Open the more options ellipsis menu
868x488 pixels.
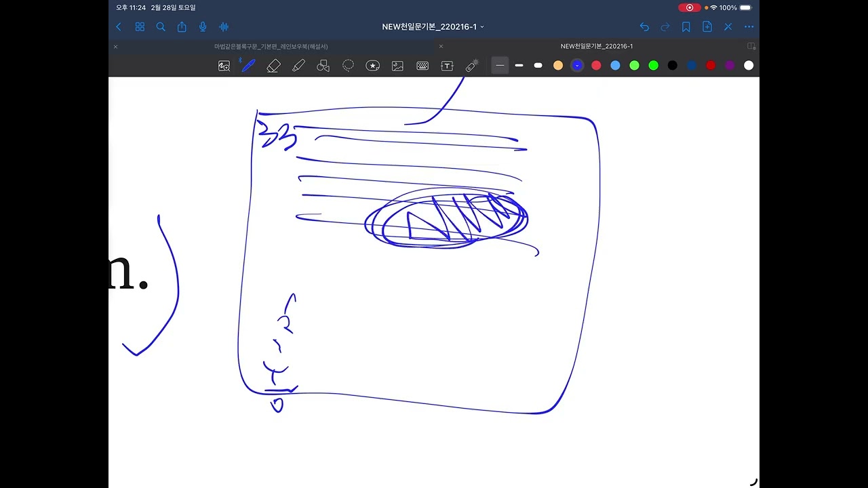(749, 27)
